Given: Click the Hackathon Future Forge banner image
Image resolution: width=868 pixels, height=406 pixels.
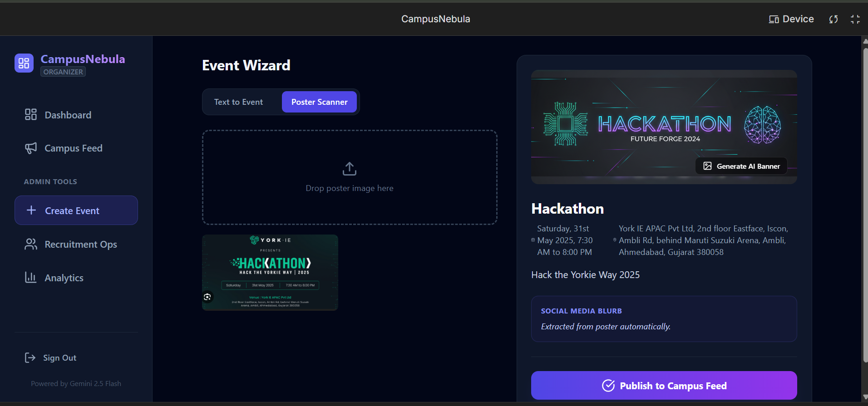Looking at the screenshot, I should point(664,127).
